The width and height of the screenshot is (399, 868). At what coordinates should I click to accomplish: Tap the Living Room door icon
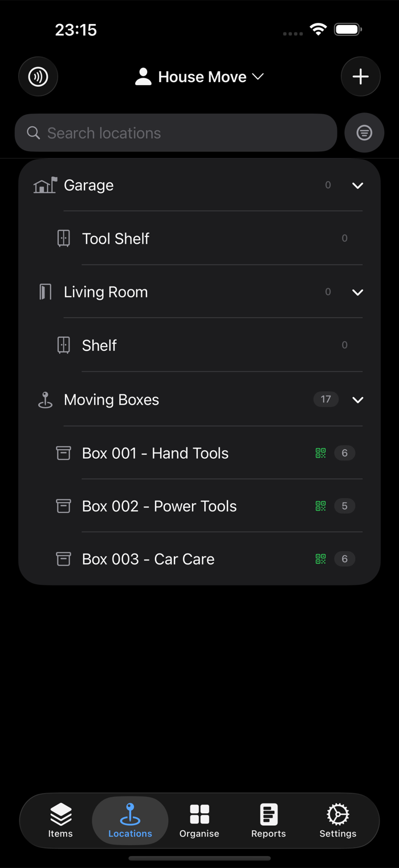[45, 292]
